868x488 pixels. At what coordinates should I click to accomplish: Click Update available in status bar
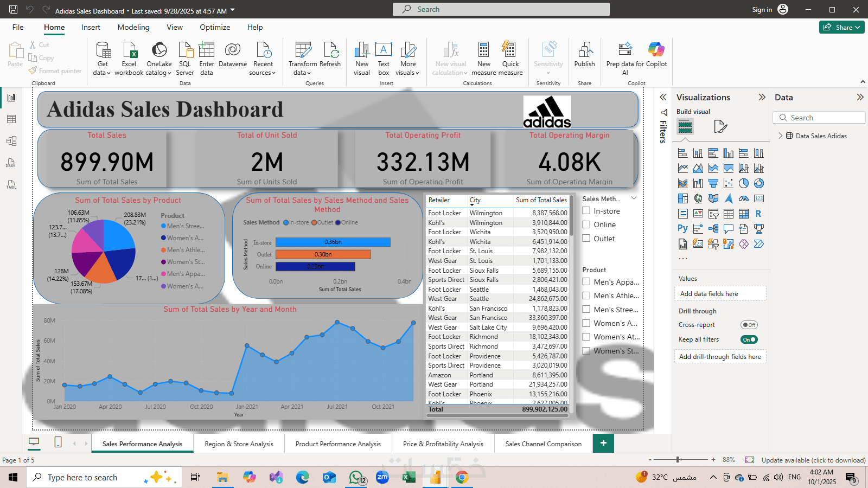point(813,460)
